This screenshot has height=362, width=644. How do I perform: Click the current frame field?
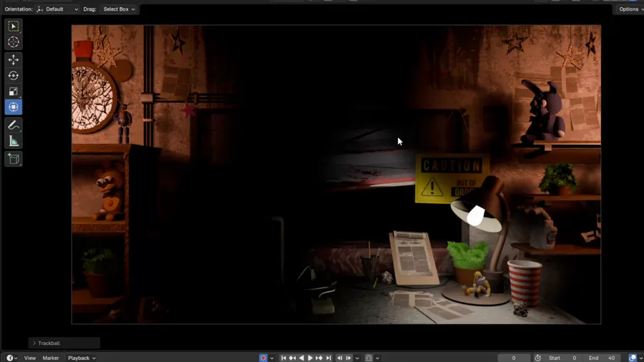[513, 358]
